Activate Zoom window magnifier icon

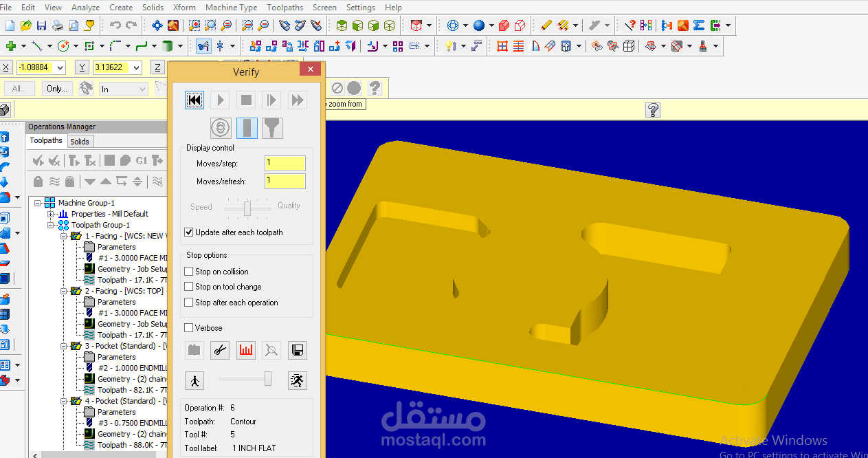pos(195,25)
